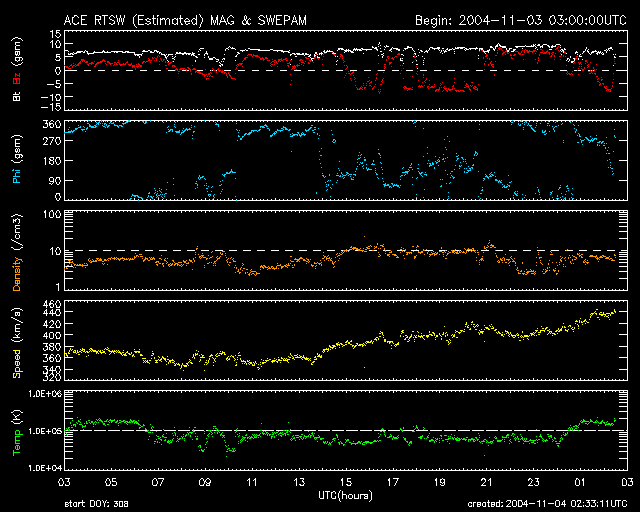This screenshot has width=640, height=512.
Task: Click the 'UTC(hours)' x-axis label
Action: (345, 495)
